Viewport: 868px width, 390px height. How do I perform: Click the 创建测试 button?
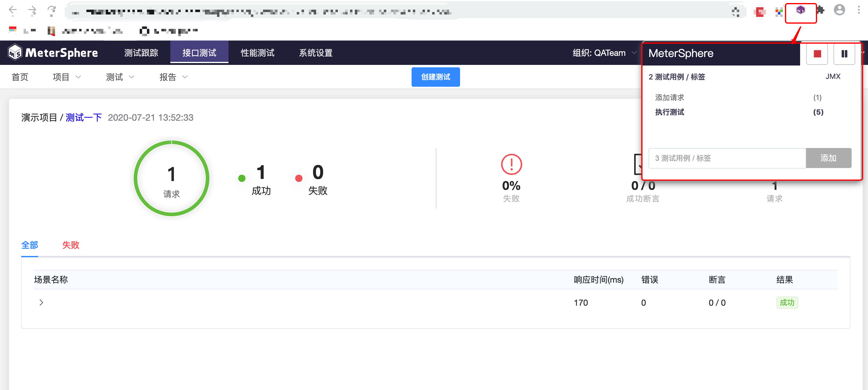(435, 77)
